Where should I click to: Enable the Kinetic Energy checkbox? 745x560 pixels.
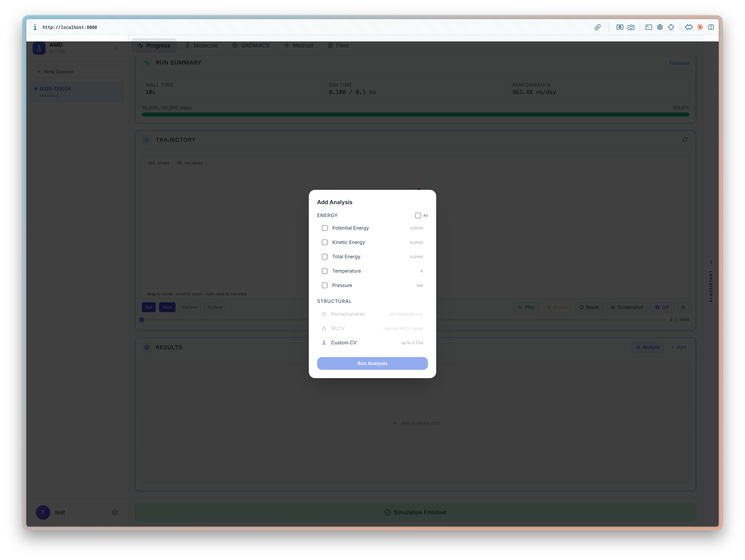[325, 242]
